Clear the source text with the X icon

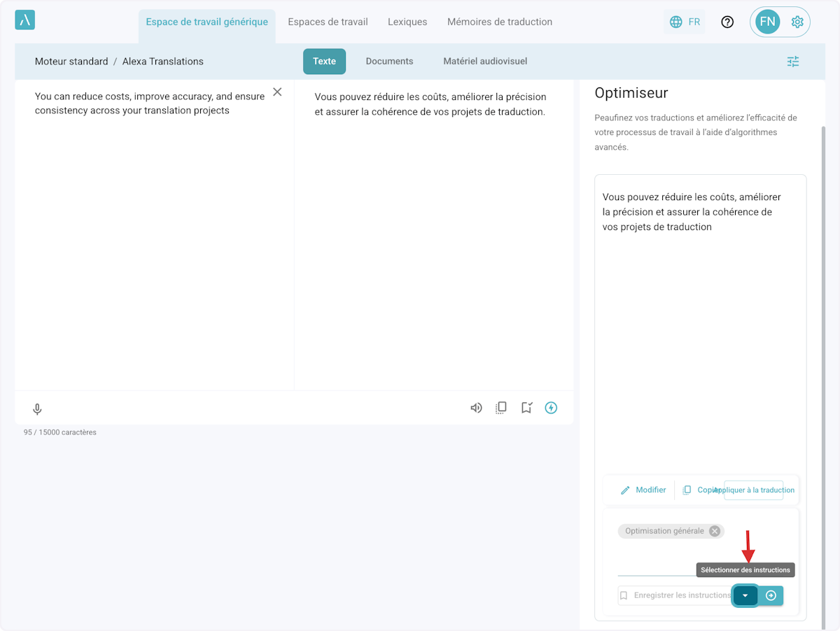point(277,92)
